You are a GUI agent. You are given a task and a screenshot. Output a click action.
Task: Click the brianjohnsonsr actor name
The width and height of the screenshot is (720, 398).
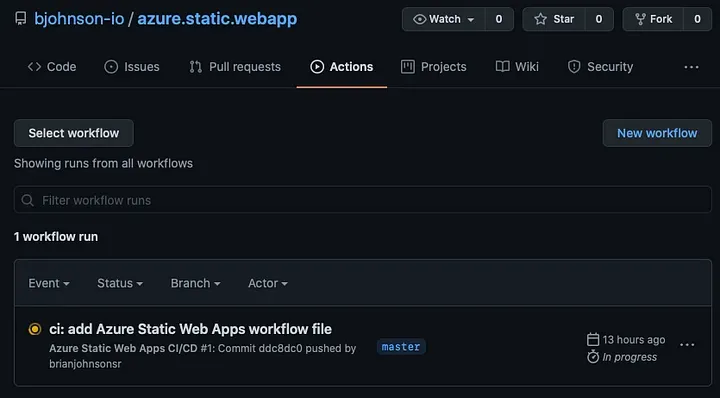(x=85, y=364)
